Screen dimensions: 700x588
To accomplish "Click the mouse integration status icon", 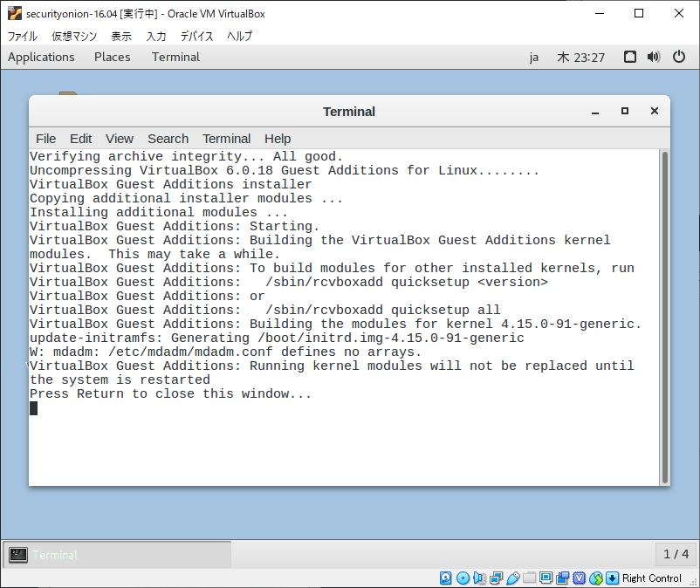I will tap(596, 578).
